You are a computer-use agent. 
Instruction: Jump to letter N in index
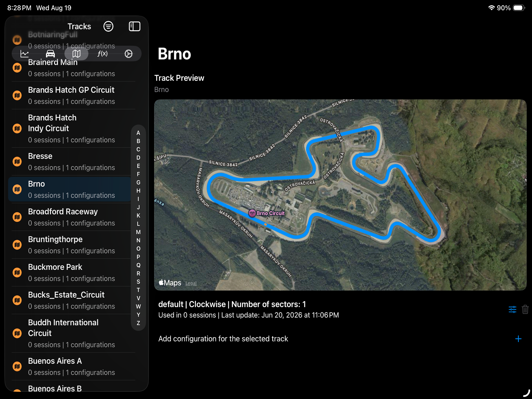[138, 240]
